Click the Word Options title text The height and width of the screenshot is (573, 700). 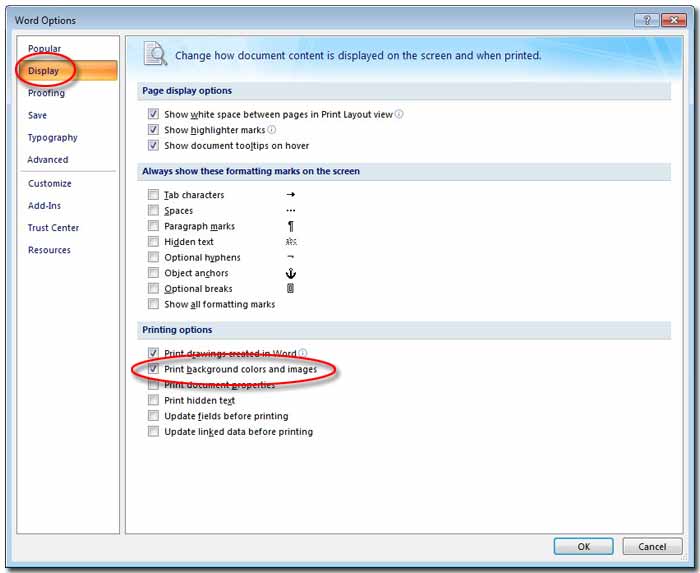pos(45,20)
